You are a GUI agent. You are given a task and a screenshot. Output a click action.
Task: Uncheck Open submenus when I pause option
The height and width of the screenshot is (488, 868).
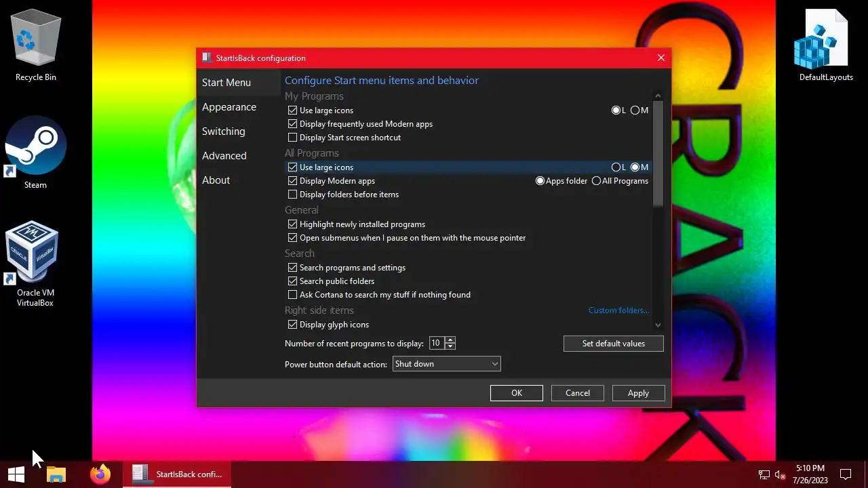(x=292, y=238)
